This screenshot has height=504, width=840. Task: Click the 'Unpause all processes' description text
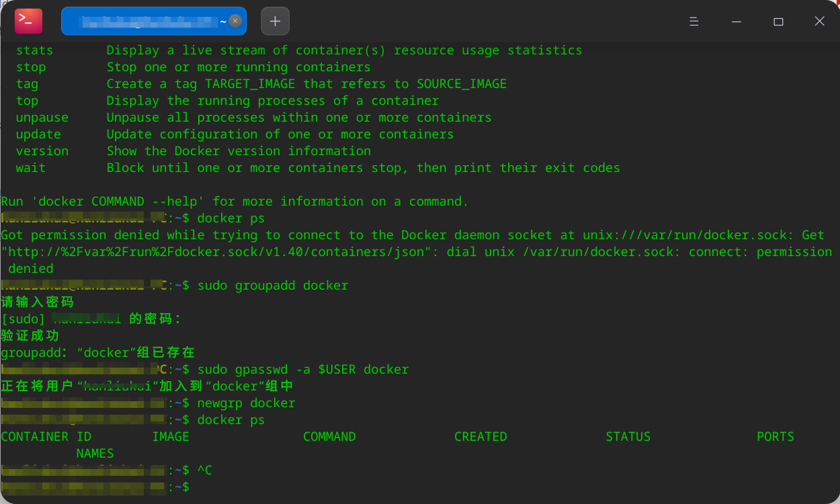(x=299, y=118)
